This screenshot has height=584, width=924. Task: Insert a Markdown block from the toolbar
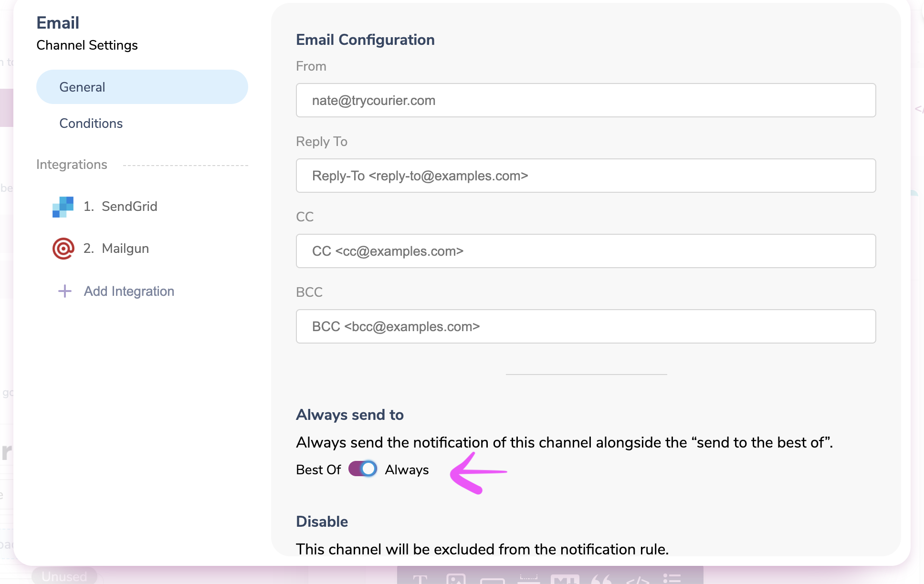566,579
